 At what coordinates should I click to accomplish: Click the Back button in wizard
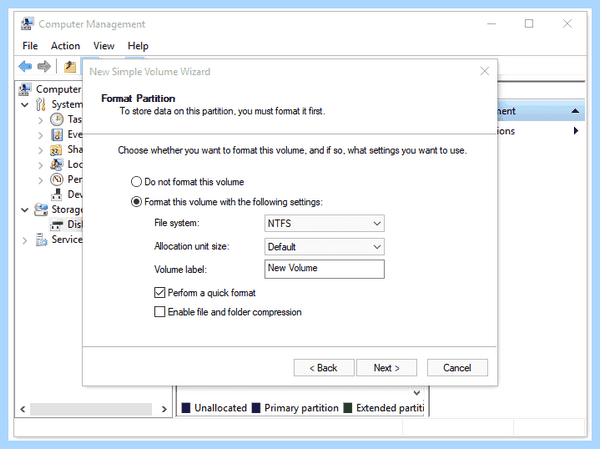(x=324, y=367)
